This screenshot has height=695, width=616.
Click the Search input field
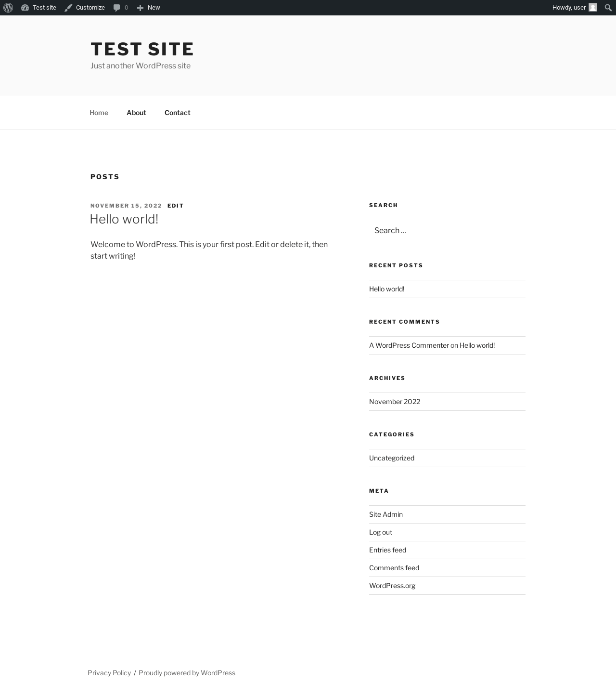[447, 231]
